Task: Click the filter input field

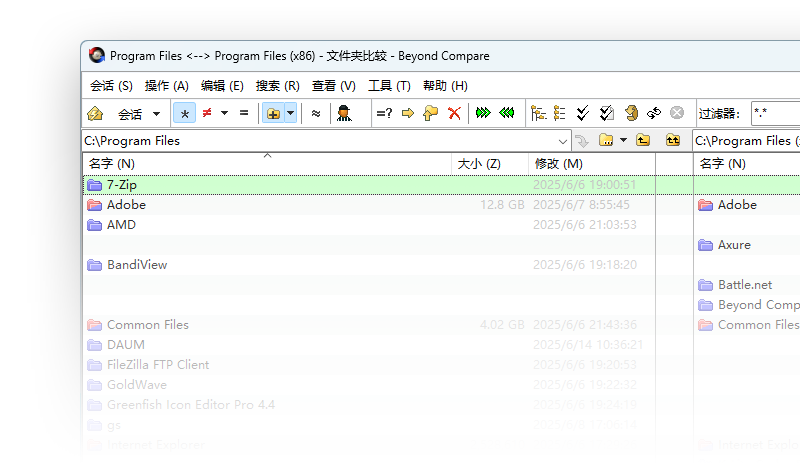Action: 774,113
